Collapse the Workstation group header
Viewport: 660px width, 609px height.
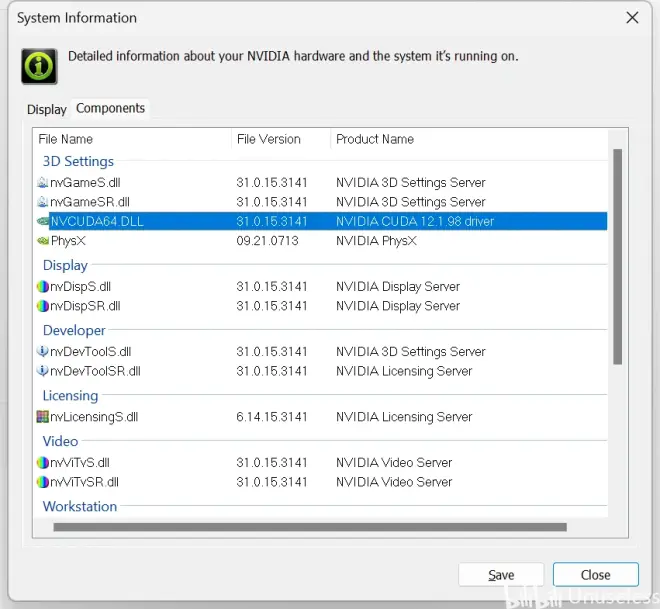pos(80,506)
